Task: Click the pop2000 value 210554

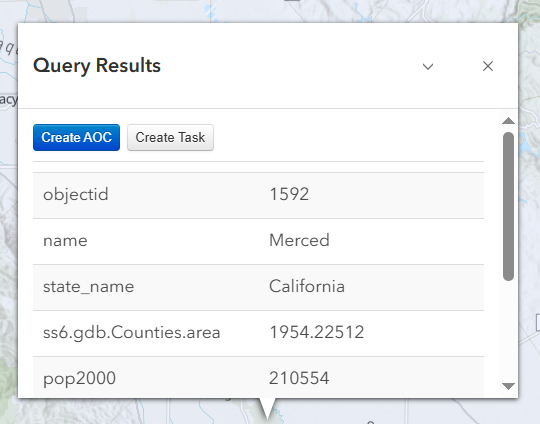Action: (299, 378)
